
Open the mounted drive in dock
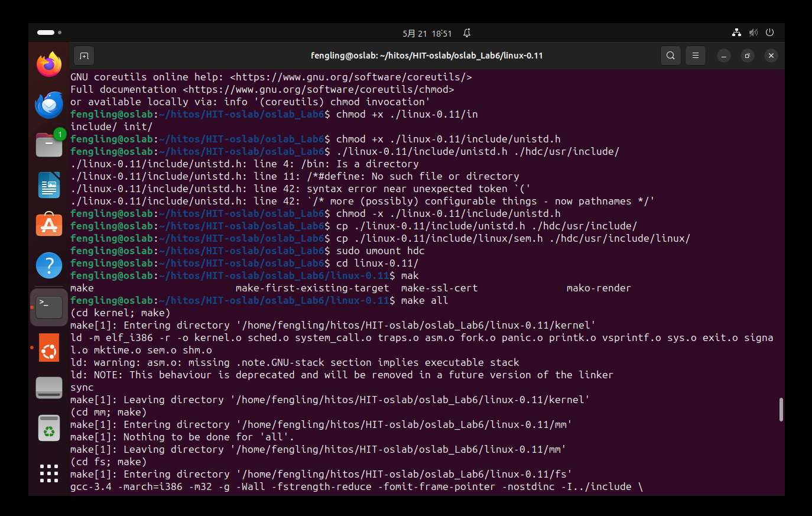coord(49,388)
